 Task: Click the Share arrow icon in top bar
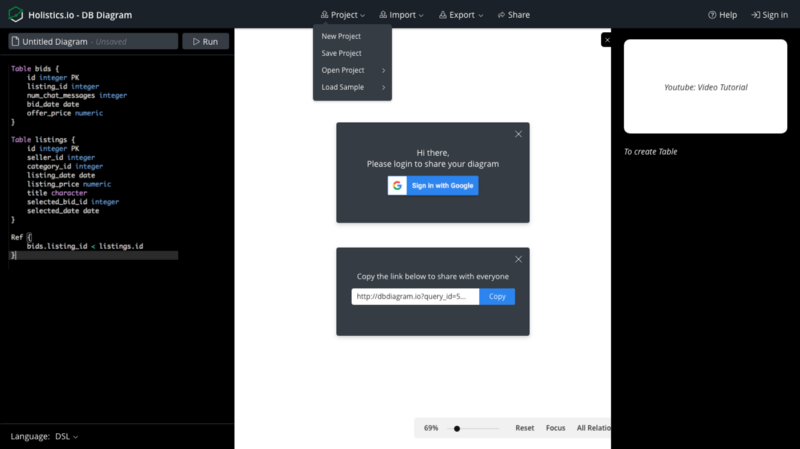click(502, 15)
